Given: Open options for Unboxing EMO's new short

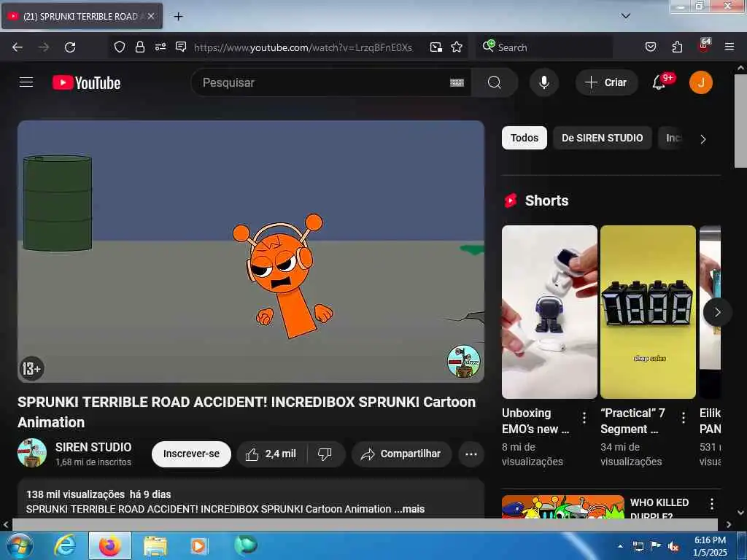Looking at the screenshot, I should (x=584, y=418).
